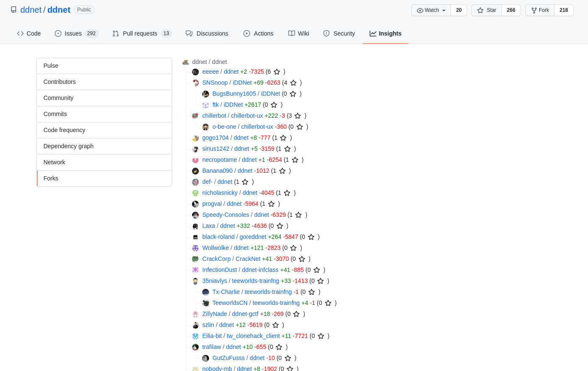Click nicholasnicky's avatar icon
The height and width of the screenshot is (371, 588).
195,193
